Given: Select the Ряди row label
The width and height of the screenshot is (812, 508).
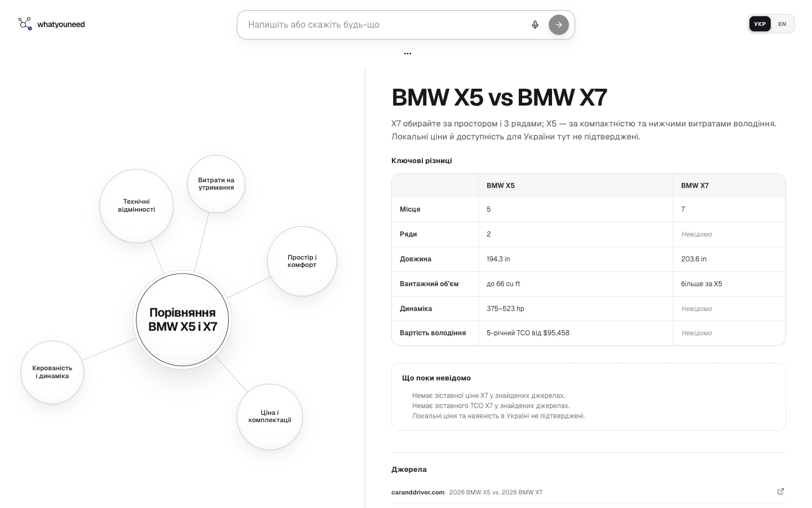Looking at the screenshot, I should coord(408,234).
